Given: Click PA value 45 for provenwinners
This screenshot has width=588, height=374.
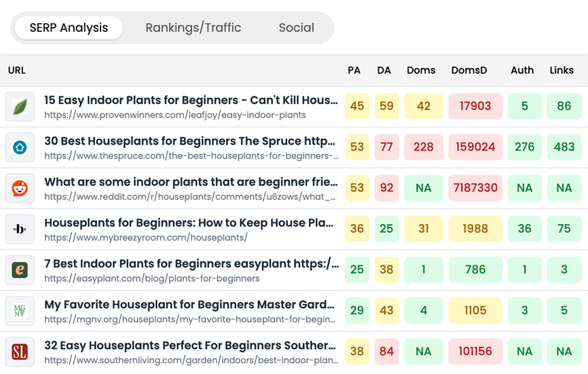Looking at the screenshot, I should pos(357,107).
